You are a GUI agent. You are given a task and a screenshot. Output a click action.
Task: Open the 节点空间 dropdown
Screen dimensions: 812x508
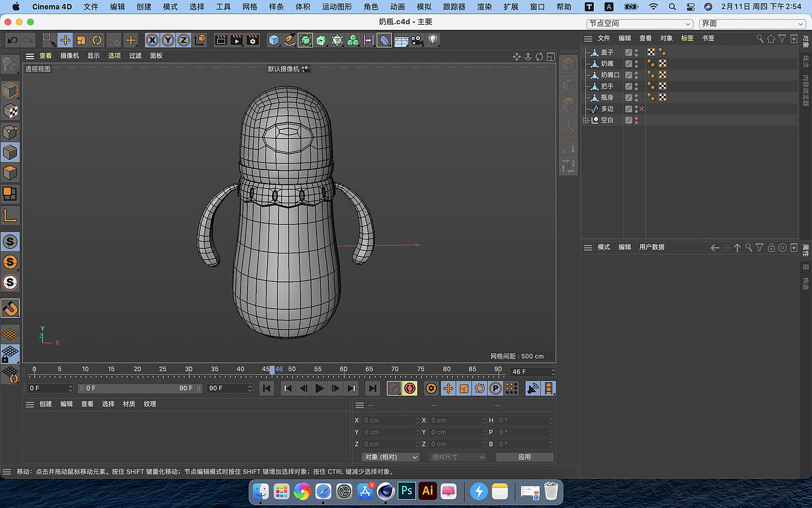click(639, 23)
